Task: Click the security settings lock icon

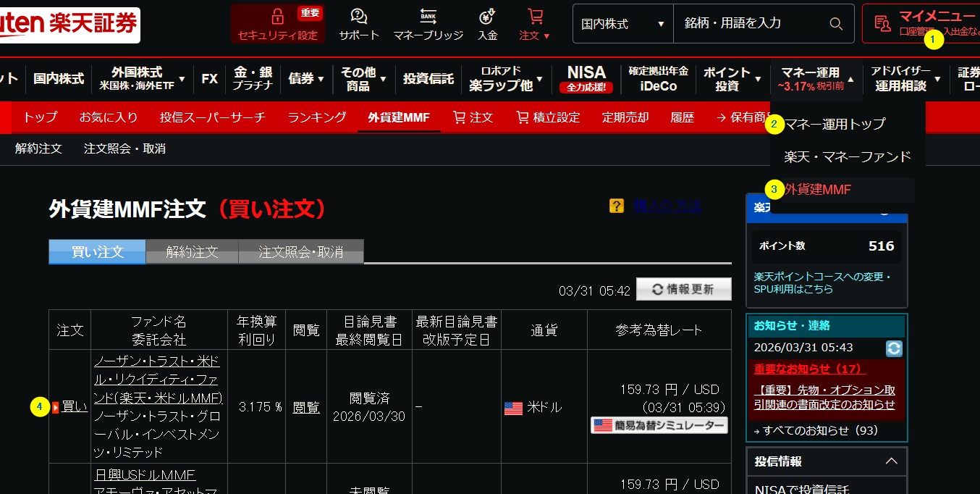Action: pos(277,17)
